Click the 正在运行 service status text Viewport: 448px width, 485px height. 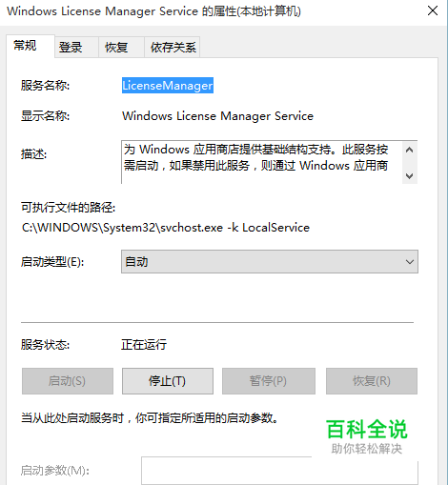[x=144, y=345]
